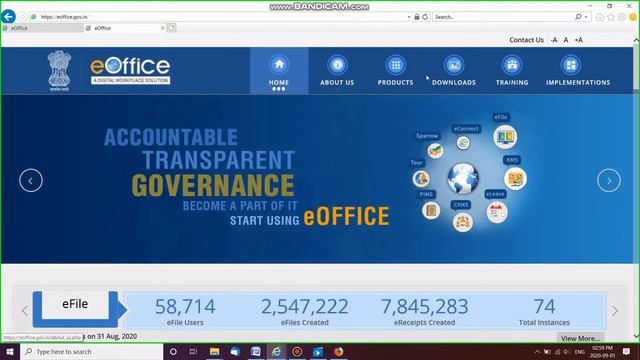The width and height of the screenshot is (640, 360).
Task: Click the eOffice logo
Action: 130,70
